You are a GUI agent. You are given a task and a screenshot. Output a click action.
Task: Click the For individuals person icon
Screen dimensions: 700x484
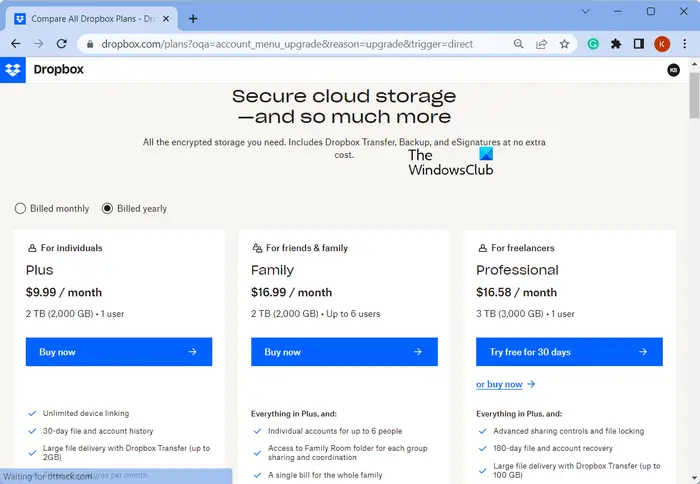click(x=32, y=248)
